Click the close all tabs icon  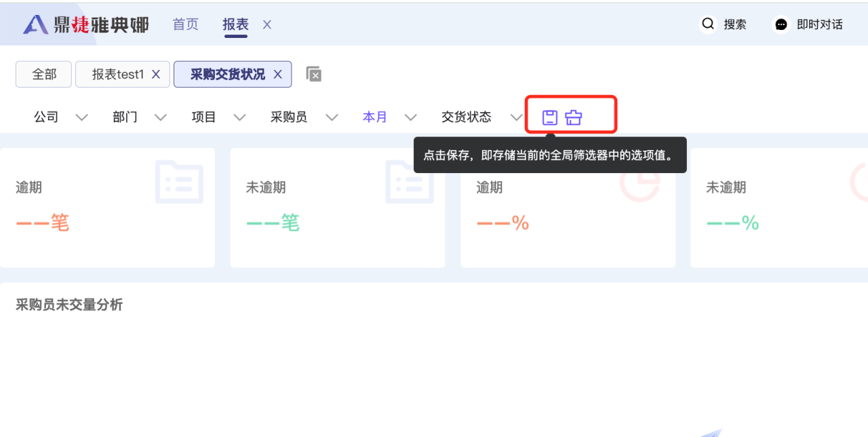(313, 74)
